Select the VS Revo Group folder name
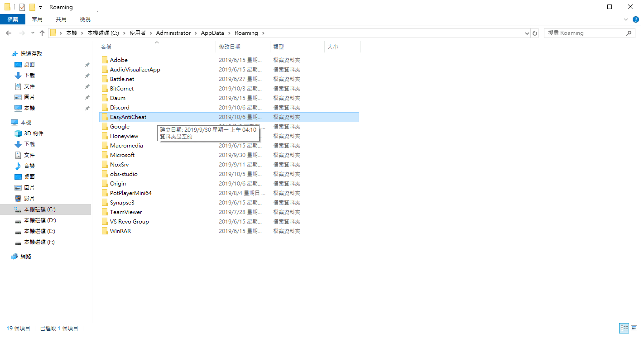Viewport: 644px width, 338px height. (130, 222)
